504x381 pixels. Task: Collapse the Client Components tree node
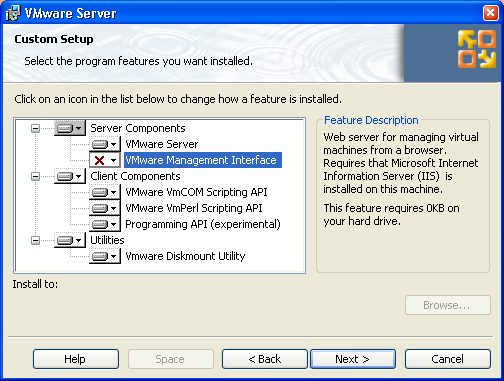35,176
